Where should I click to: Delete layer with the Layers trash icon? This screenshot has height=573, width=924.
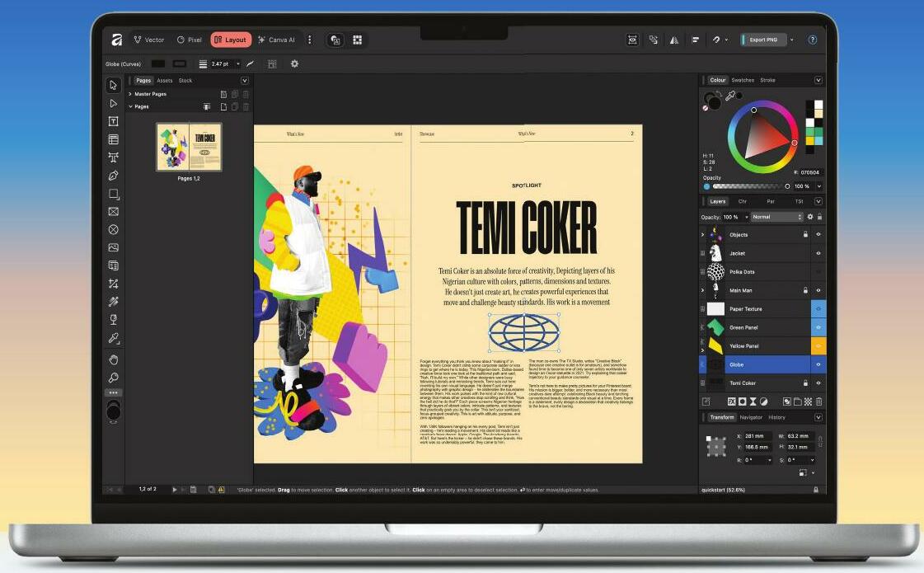818,402
